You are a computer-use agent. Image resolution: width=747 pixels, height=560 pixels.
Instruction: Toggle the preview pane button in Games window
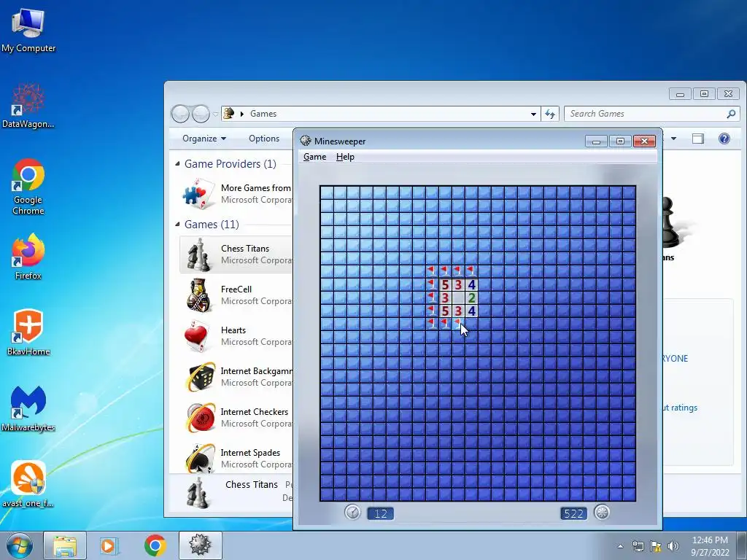698,139
